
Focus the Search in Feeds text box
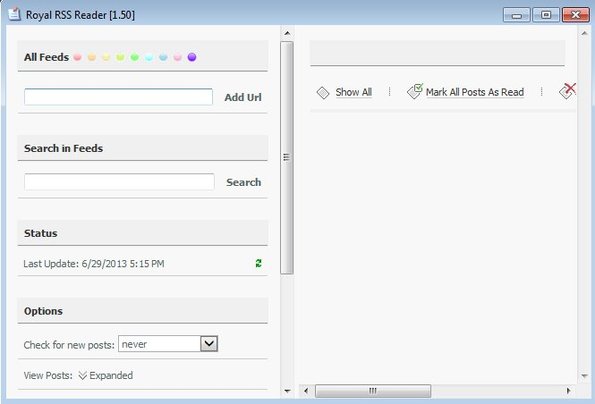tap(119, 182)
